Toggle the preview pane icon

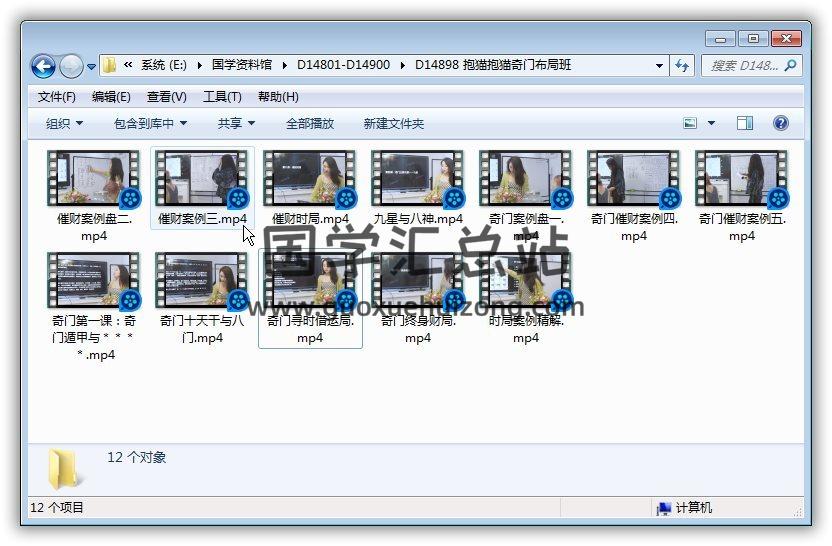click(745, 124)
